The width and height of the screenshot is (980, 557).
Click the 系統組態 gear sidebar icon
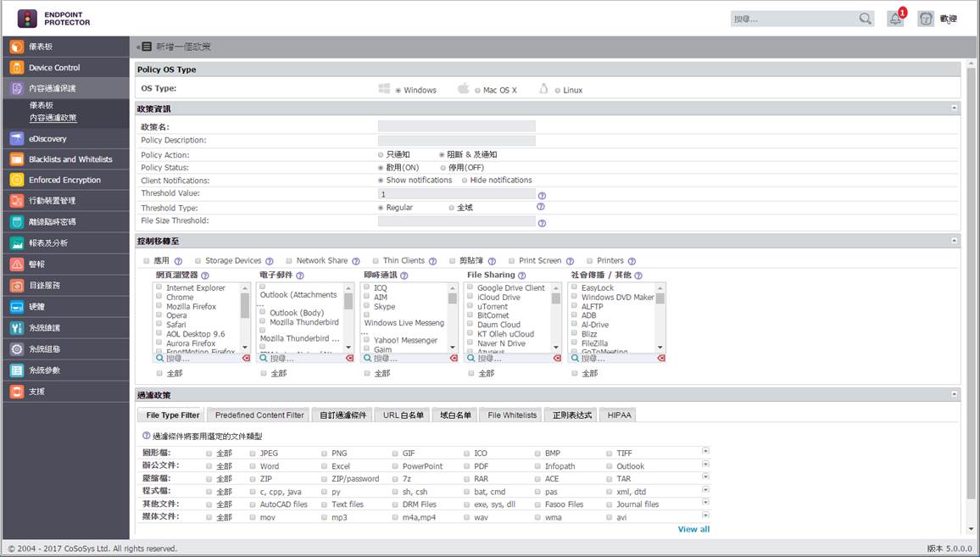point(17,349)
